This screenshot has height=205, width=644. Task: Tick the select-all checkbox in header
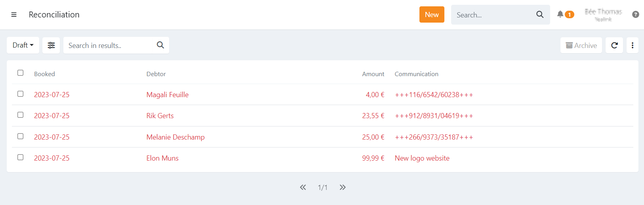pos(21,73)
